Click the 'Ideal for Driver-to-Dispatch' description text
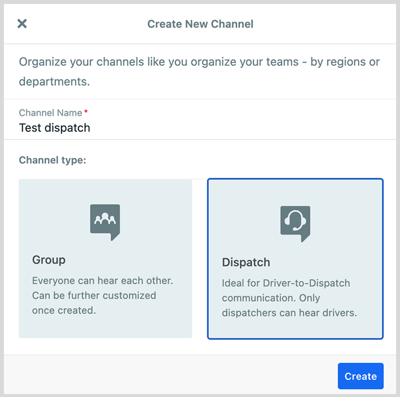Screen dimensions: 400x397 (x=289, y=298)
